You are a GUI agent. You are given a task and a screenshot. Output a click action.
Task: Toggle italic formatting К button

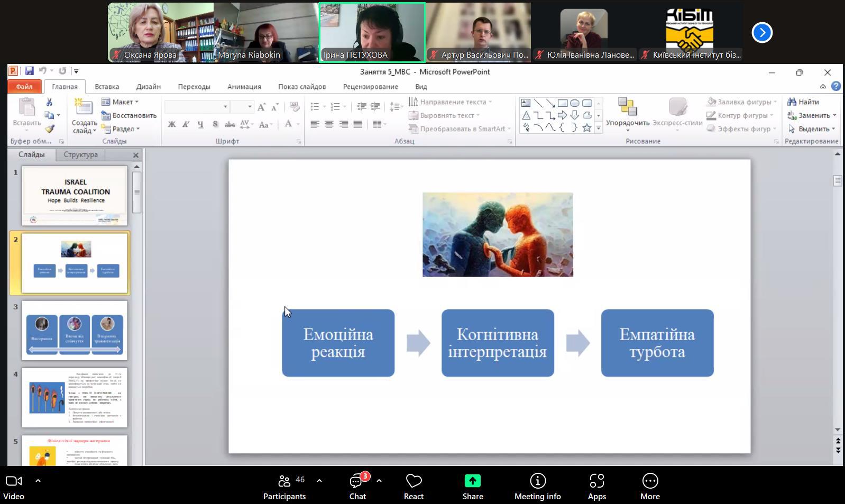pos(186,124)
